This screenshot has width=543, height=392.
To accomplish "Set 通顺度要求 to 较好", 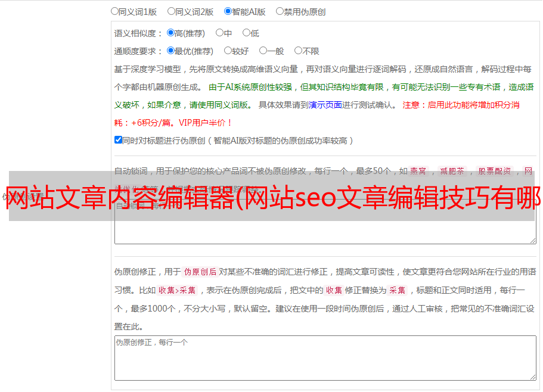I will tap(228, 51).
